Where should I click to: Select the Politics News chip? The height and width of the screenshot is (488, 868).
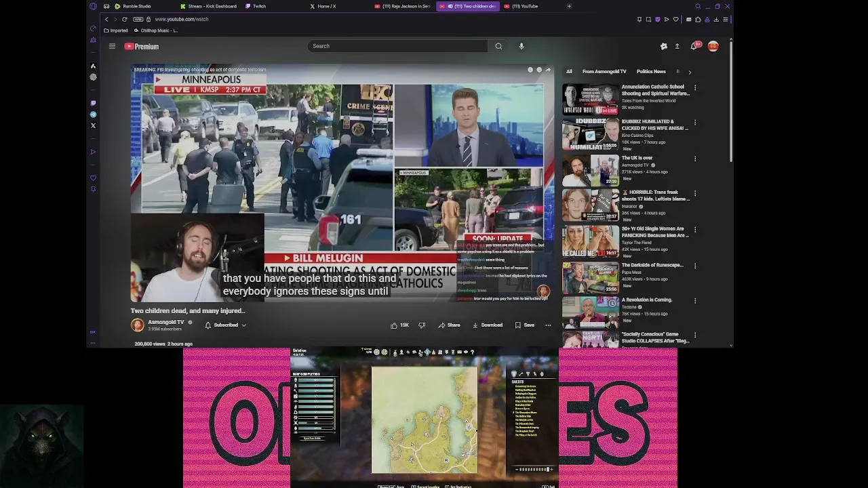[651, 71]
